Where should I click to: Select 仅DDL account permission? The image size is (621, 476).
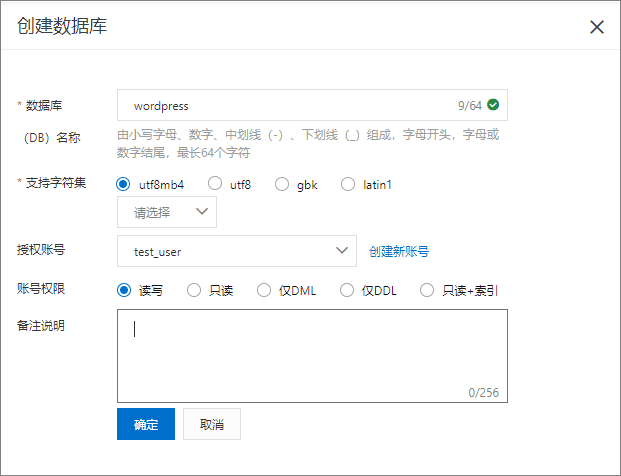coord(347,290)
